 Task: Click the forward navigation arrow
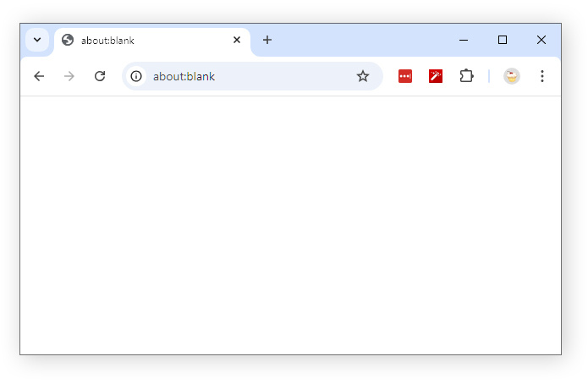(x=69, y=76)
